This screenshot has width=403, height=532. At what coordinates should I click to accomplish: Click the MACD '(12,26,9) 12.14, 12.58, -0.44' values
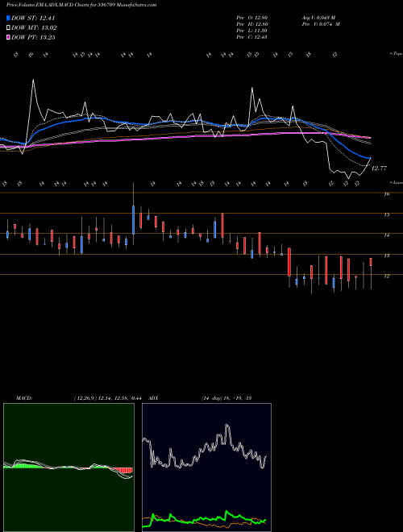click(x=110, y=398)
